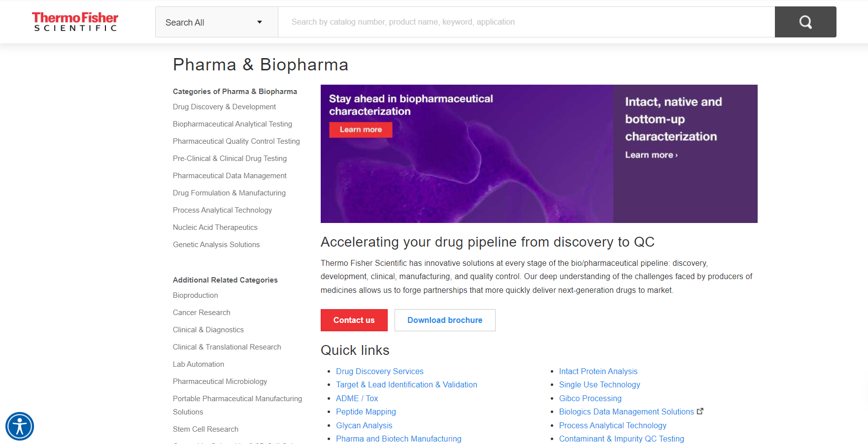
Task: Open Clinical & Translational Research category
Action: click(227, 347)
